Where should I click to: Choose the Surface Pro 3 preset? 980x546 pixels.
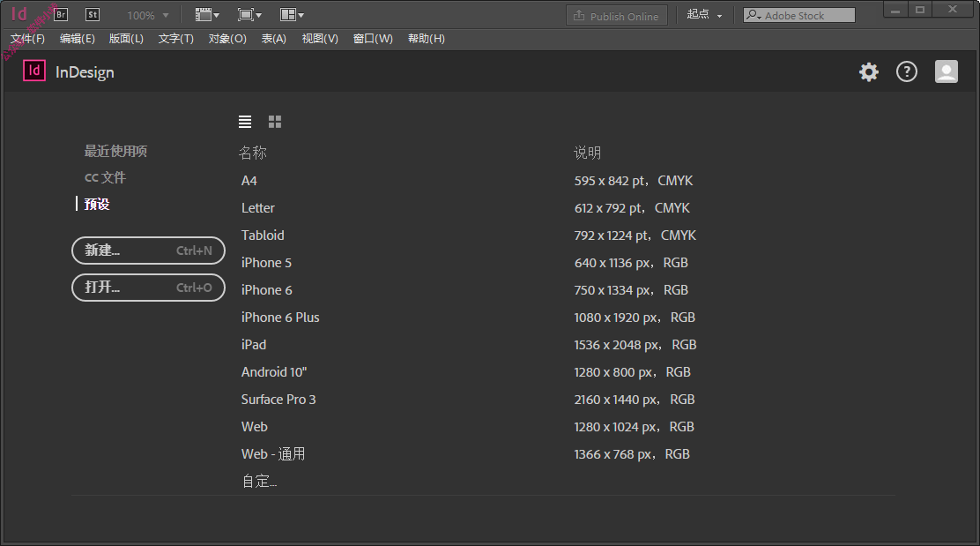click(278, 400)
